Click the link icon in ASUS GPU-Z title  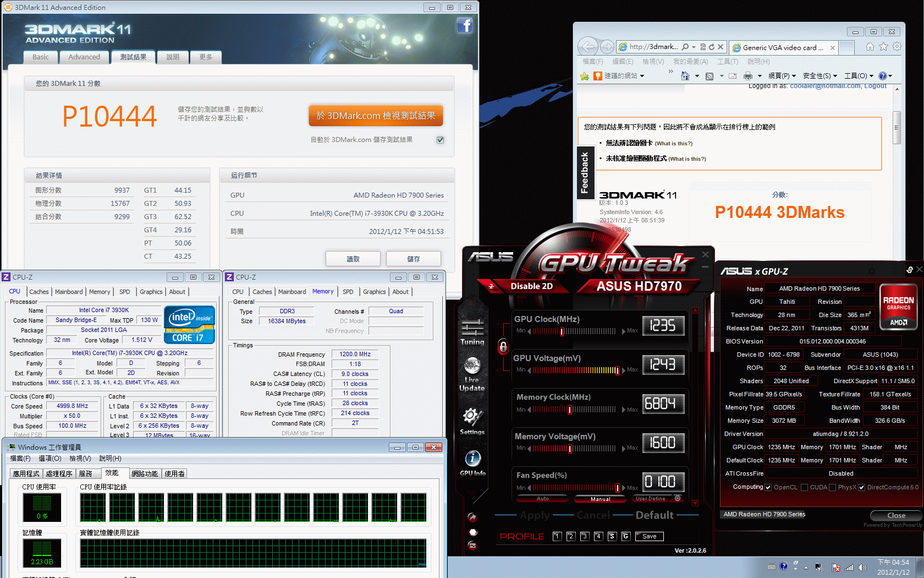(x=910, y=270)
